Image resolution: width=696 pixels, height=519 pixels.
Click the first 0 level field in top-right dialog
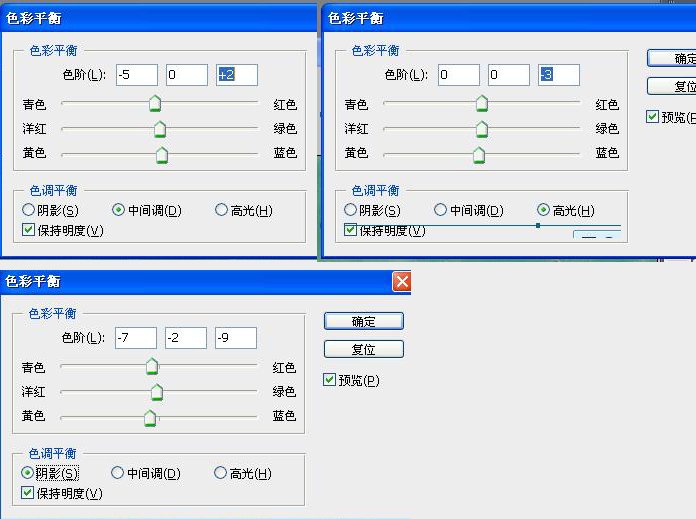(x=459, y=75)
